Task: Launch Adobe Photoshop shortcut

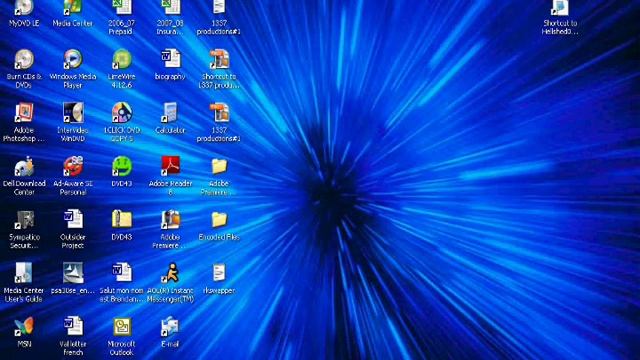Action: [x=24, y=113]
